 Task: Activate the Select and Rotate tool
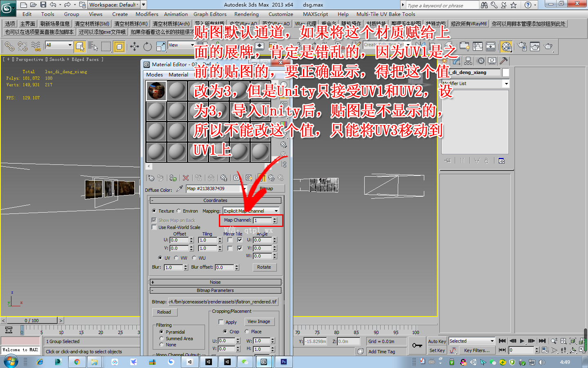(x=147, y=47)
